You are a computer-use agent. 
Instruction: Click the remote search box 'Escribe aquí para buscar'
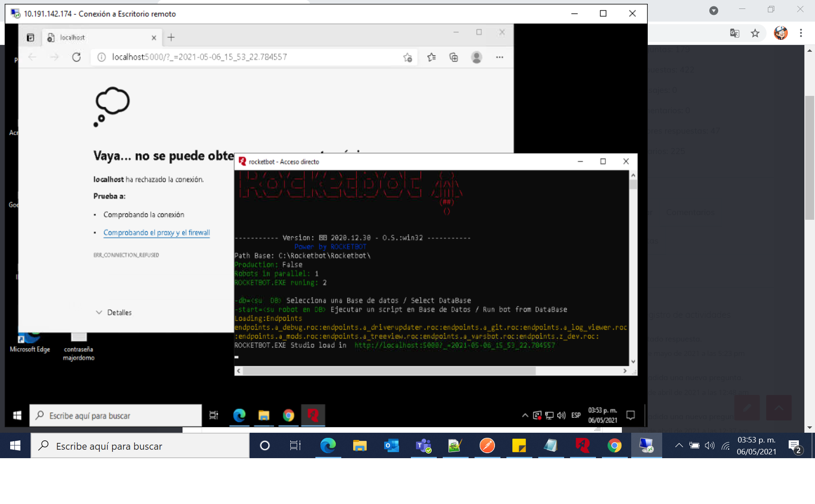tap(115, 415)
